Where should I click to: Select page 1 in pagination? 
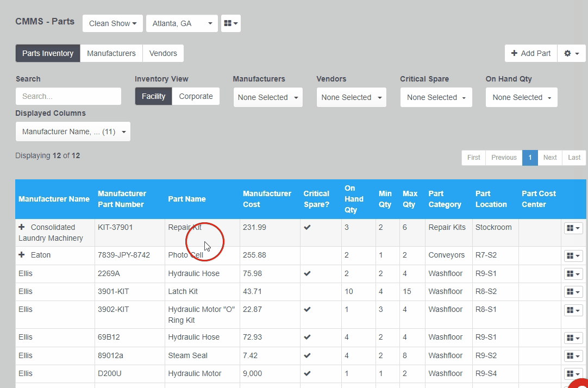530,158
